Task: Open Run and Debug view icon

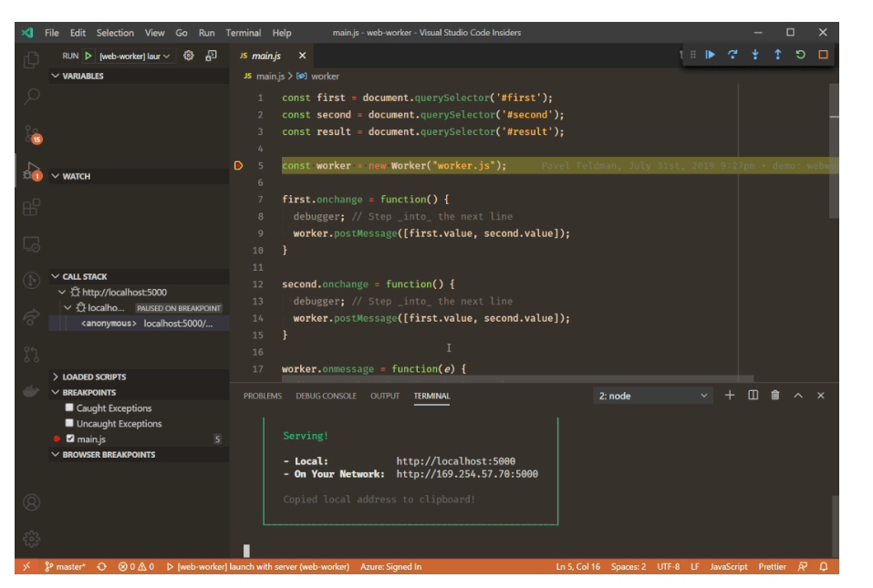Action: 32,170
